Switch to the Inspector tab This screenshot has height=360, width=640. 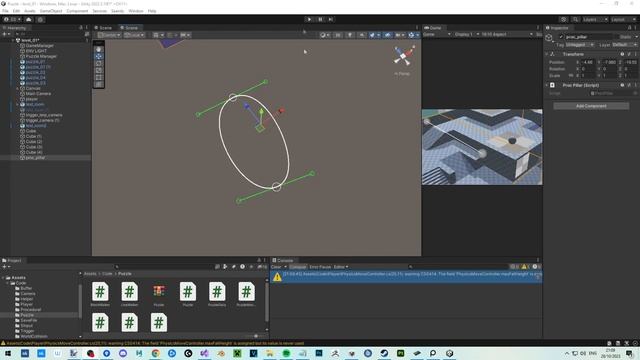[558, 28]
